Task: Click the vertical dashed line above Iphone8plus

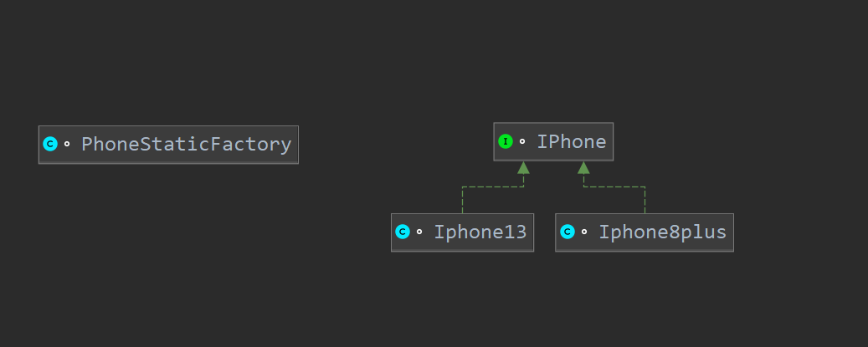Action: click(x=645, y=201)
